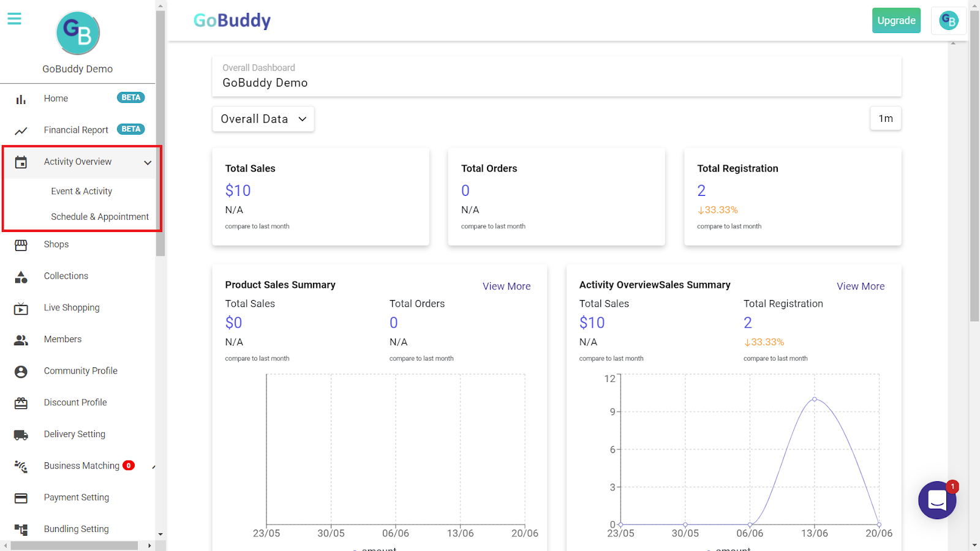
Task: Select Schedule & Appointment submenu item
Action: tap(100, 217)
